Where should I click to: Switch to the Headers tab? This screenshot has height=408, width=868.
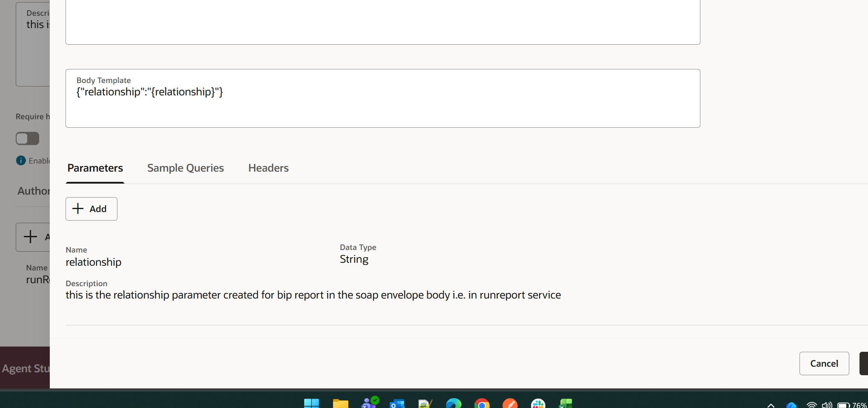pos(268,168)
